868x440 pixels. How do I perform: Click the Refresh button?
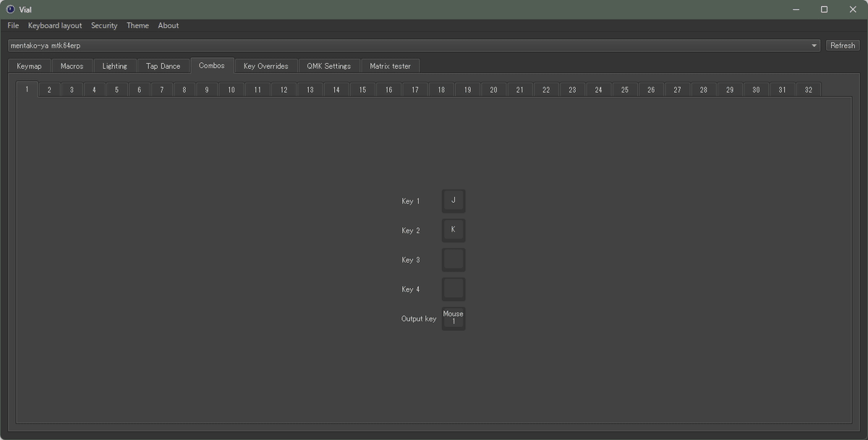pos(843,46)
